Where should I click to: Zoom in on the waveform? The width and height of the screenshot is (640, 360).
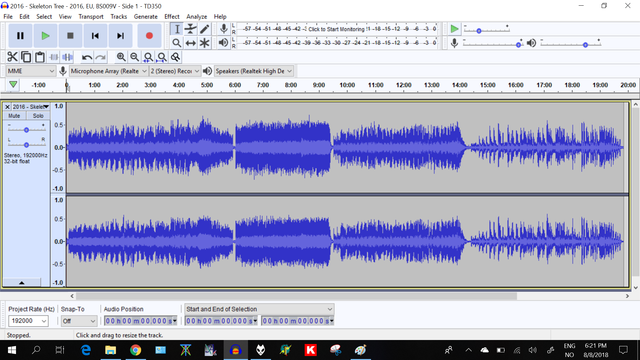(x=121, y=57)
